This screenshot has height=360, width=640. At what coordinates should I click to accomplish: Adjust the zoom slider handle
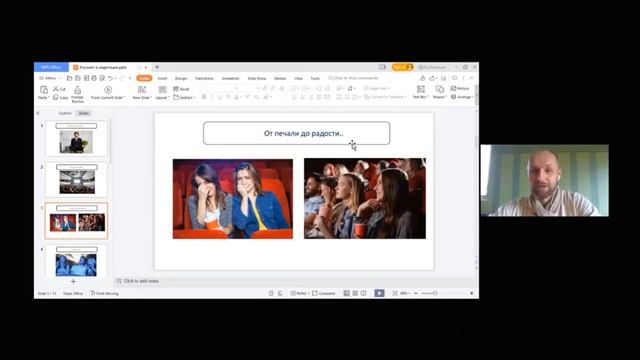tap(435, 293)
